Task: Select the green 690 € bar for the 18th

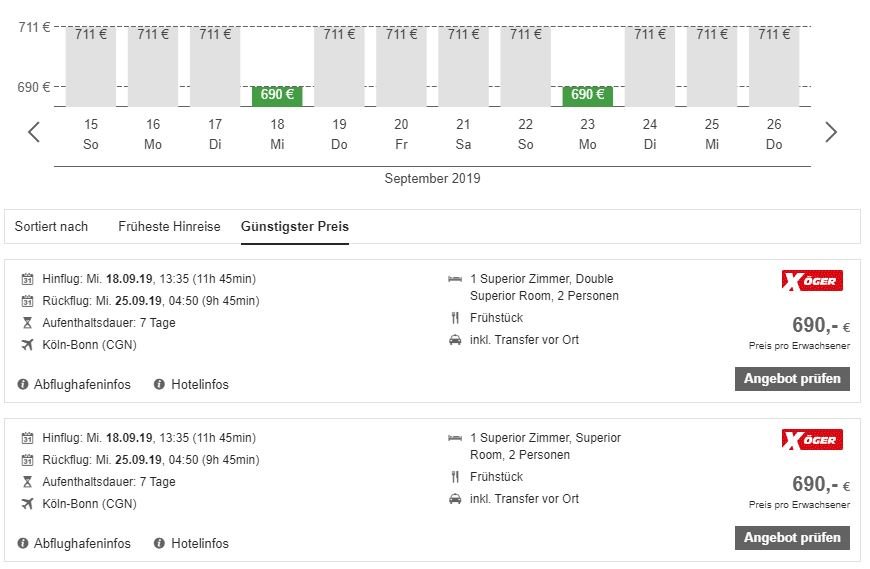Action: click(x=277, y=95)
